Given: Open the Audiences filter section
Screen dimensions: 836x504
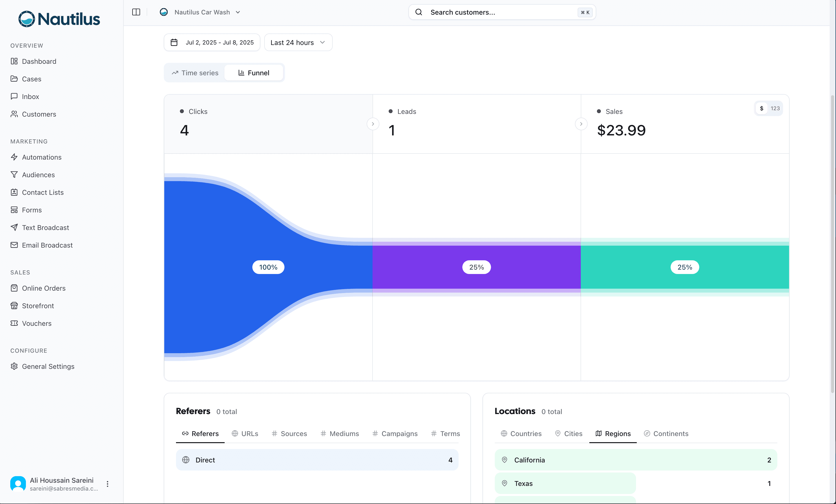Looking at the screenshot, I should [x=38, y=175].
